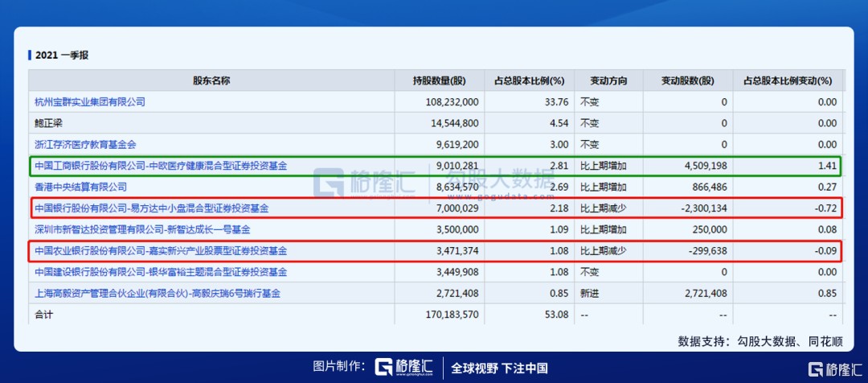This screenshot has height=383, width=868.
Task: Select percentage cell 2.81
Action: 560,166
